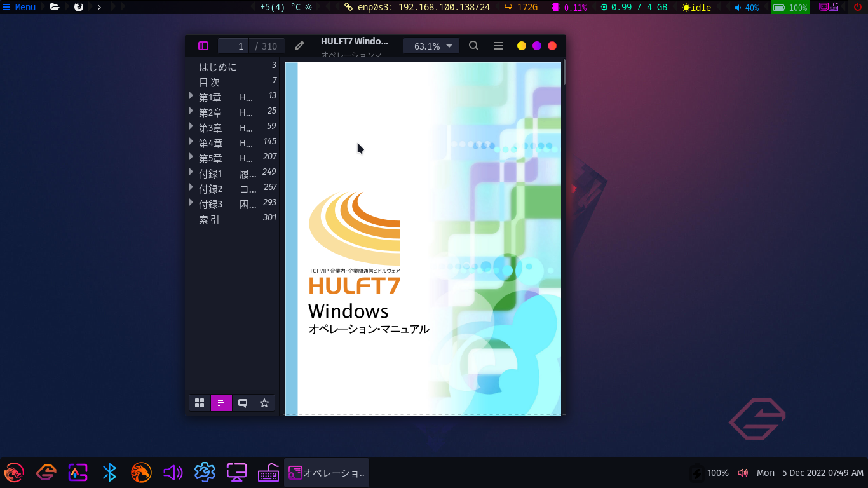Click the yellow window control button
Image resolution: width=868 pixels, height=488 pixels.
pos(522,46)
